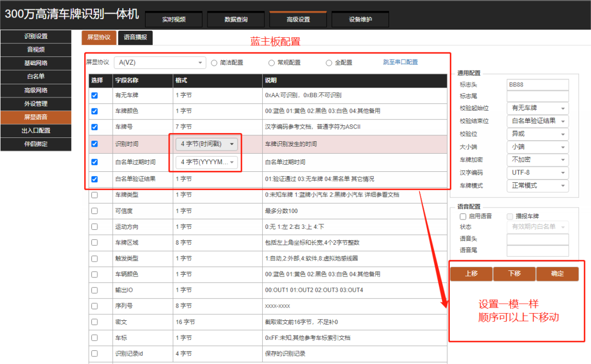Check the 输出IO field checkbox
591x364 pixels.
tap(95, 291)
